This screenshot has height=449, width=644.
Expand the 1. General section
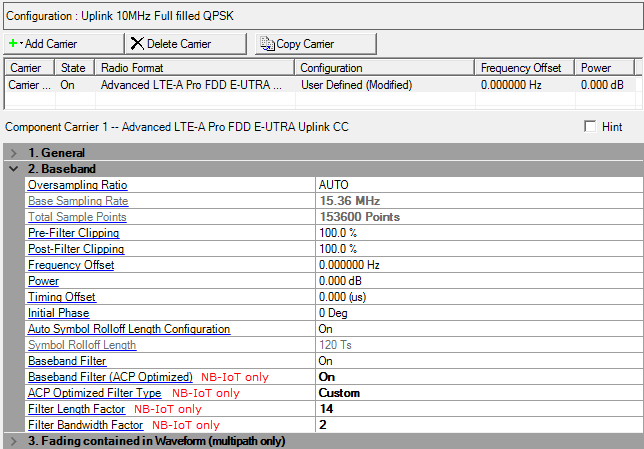click(x=14, y=153)
